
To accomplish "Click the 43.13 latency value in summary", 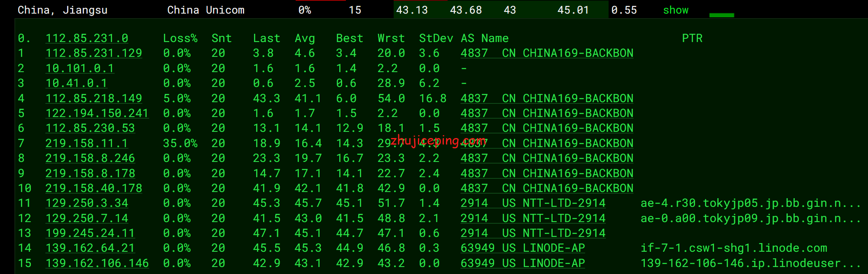I will tap(412, 10).
